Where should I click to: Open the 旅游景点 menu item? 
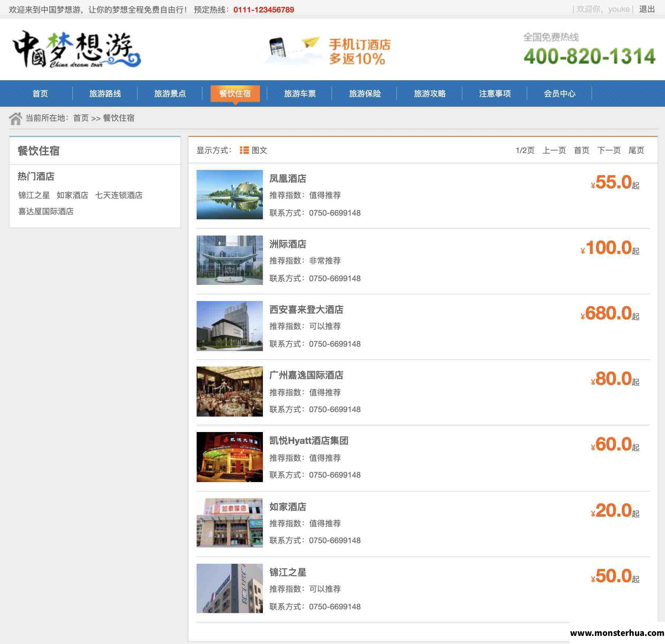[x=170, y=93]
